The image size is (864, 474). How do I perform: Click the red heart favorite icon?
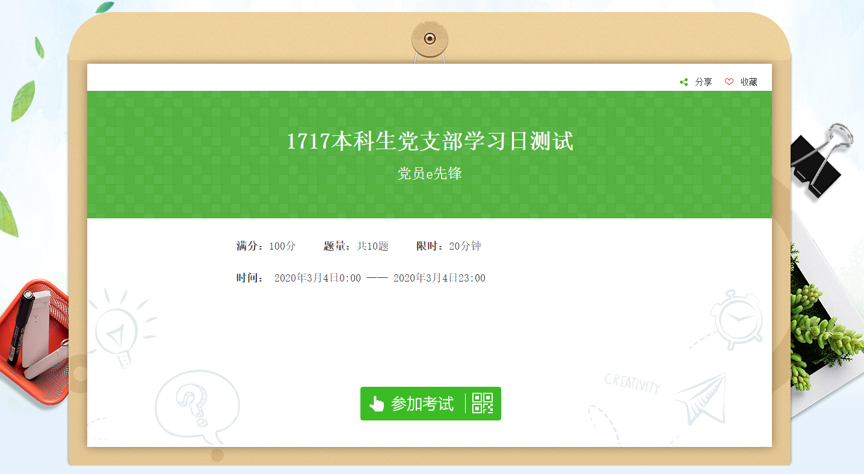[729, 82]
